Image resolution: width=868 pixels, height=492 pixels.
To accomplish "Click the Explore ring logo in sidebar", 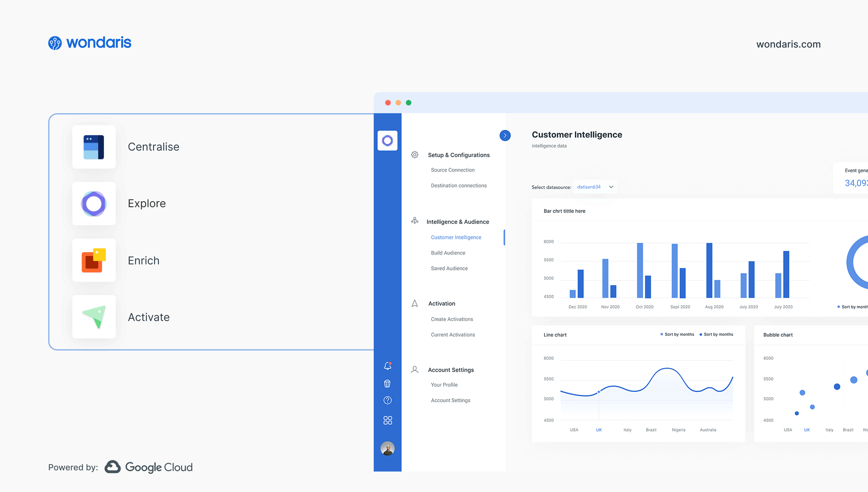I will pyautogui.click(x=388, y=141).
